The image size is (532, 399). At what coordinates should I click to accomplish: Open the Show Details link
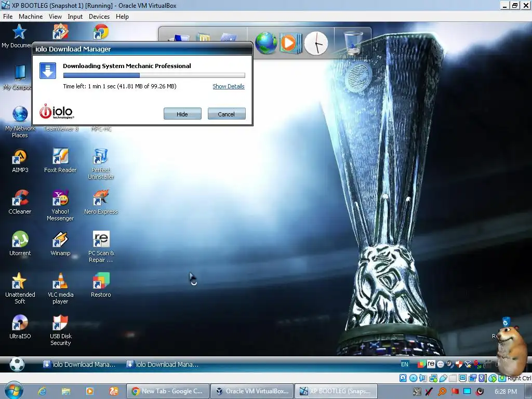pyautogui.click(x=229, y=86)
